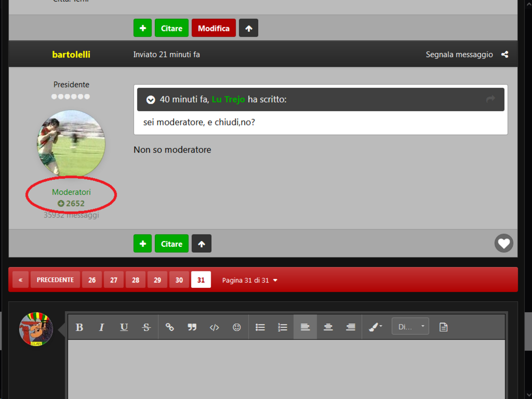
Task: Click Citare next to Modifica button
Action: click(172, 28)
